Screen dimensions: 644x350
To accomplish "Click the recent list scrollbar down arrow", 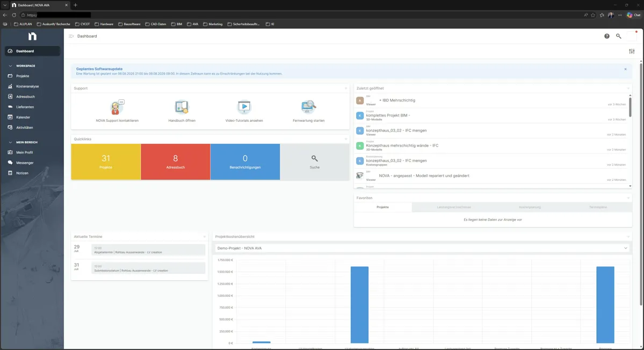I will coord(630,186).
